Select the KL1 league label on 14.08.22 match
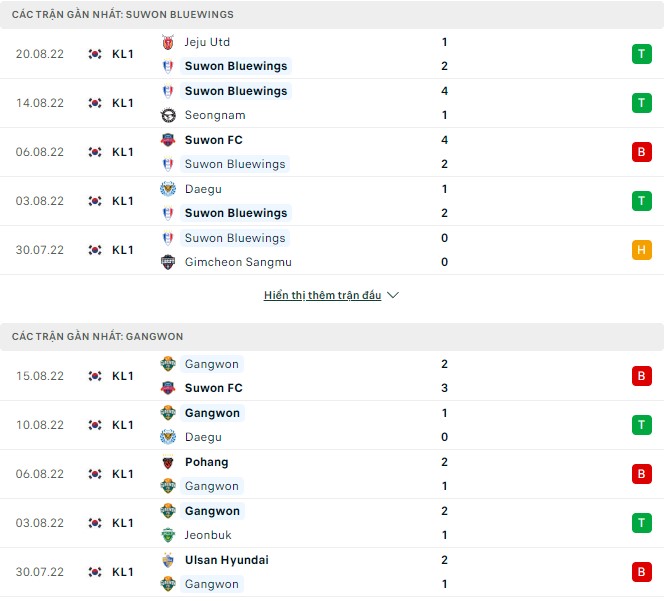The width and height of the screenshot is (667, 601). (x=123, y=103)
